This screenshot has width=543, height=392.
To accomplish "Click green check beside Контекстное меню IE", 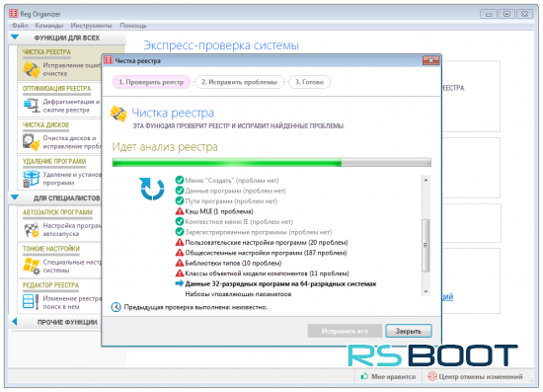I will click(x=180, y=221).
